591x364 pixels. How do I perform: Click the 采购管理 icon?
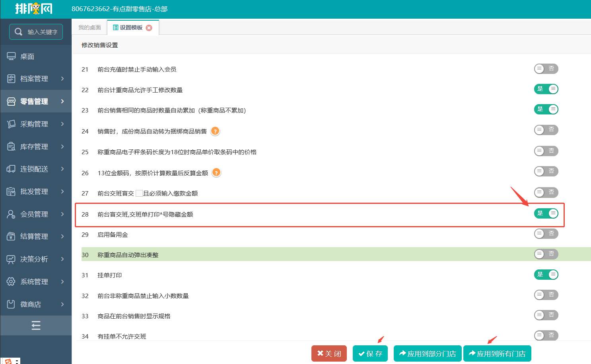click(11, 124)
